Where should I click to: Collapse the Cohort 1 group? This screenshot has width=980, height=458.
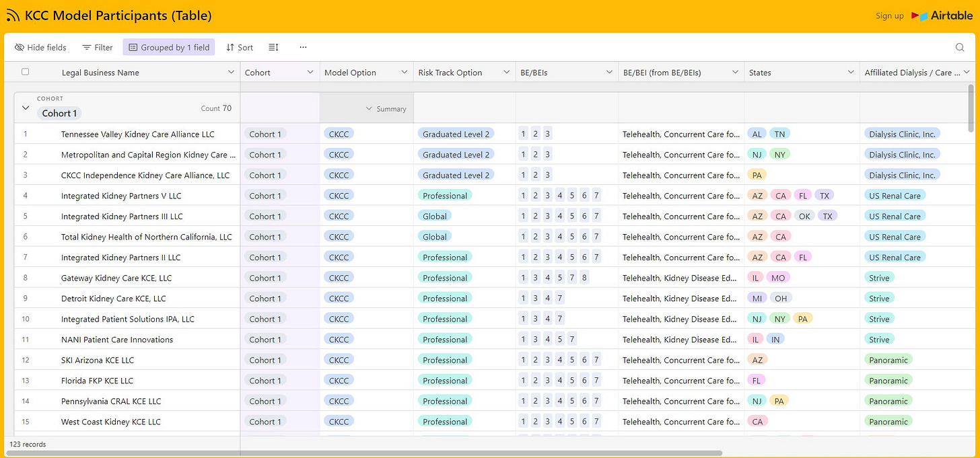point(26,108)
